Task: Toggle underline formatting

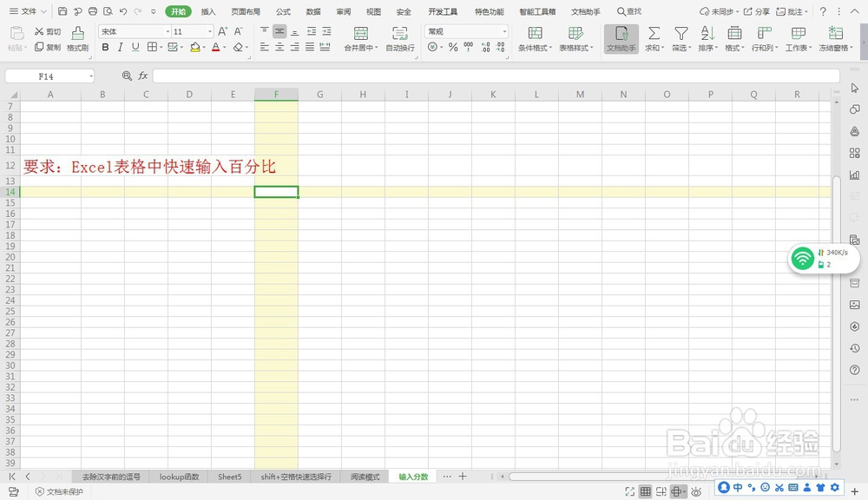Action: [134, 47]
